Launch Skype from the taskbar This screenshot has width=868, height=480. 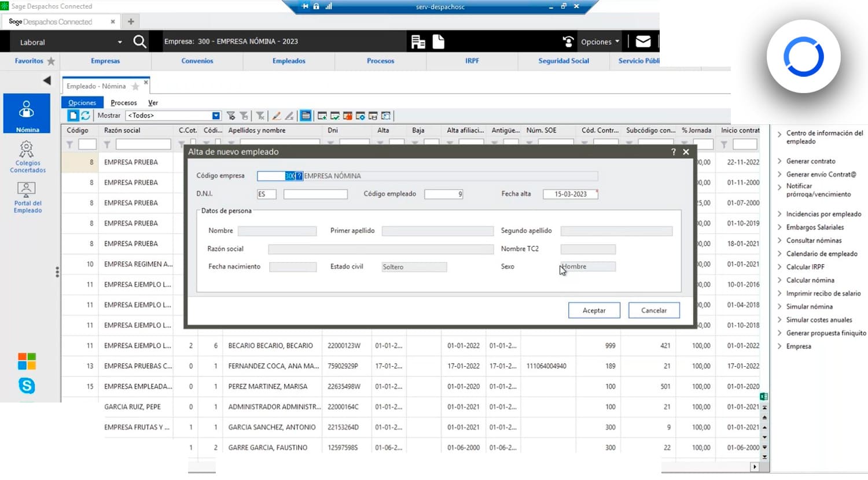tap(27, 385)
